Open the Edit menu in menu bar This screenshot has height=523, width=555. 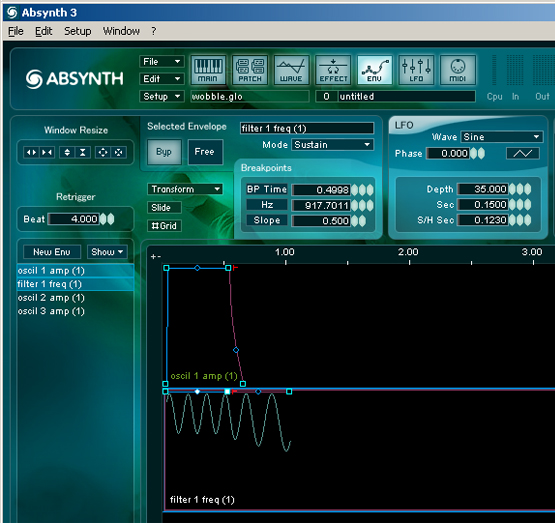click(x=44, y=31)
